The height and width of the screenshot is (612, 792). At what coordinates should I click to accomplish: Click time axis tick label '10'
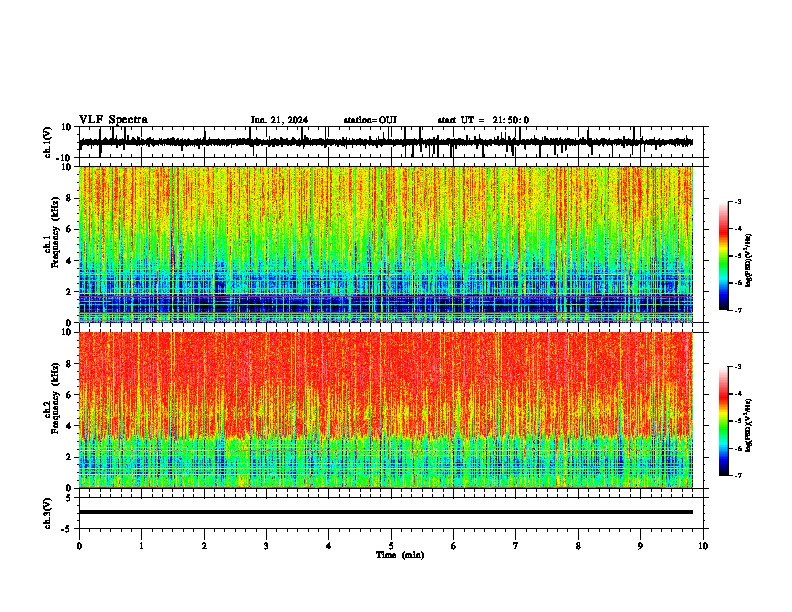coord(703,546)
